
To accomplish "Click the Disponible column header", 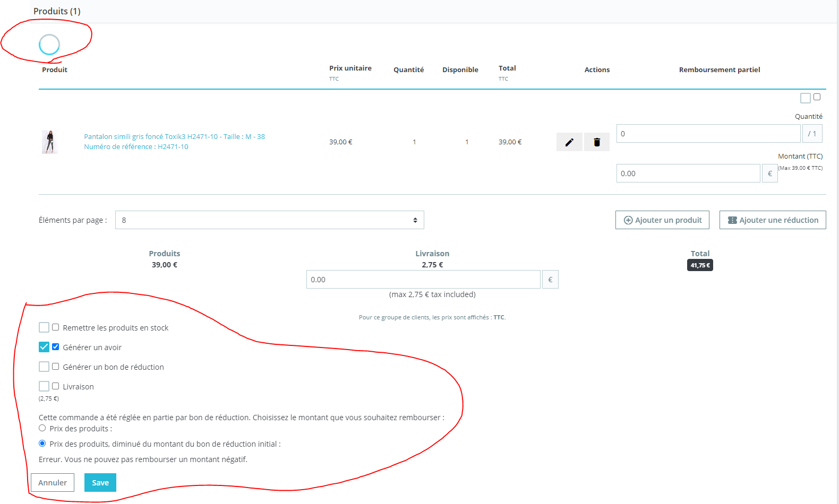I will point(460,70).
